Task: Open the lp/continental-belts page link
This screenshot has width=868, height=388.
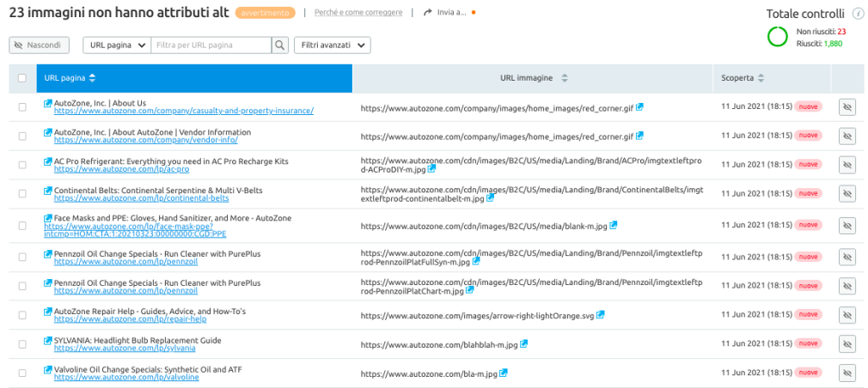Action: [141, 198]
